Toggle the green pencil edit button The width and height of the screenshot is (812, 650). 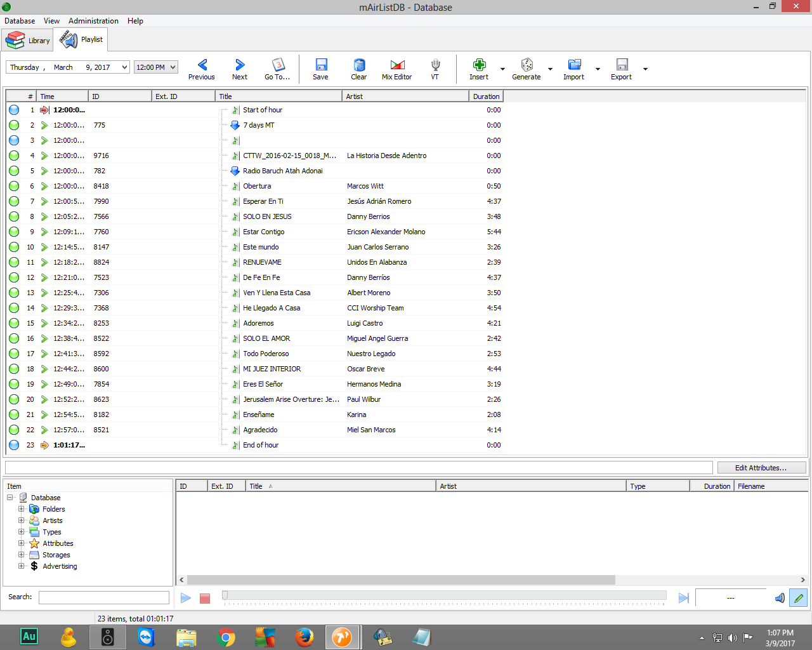799,598
